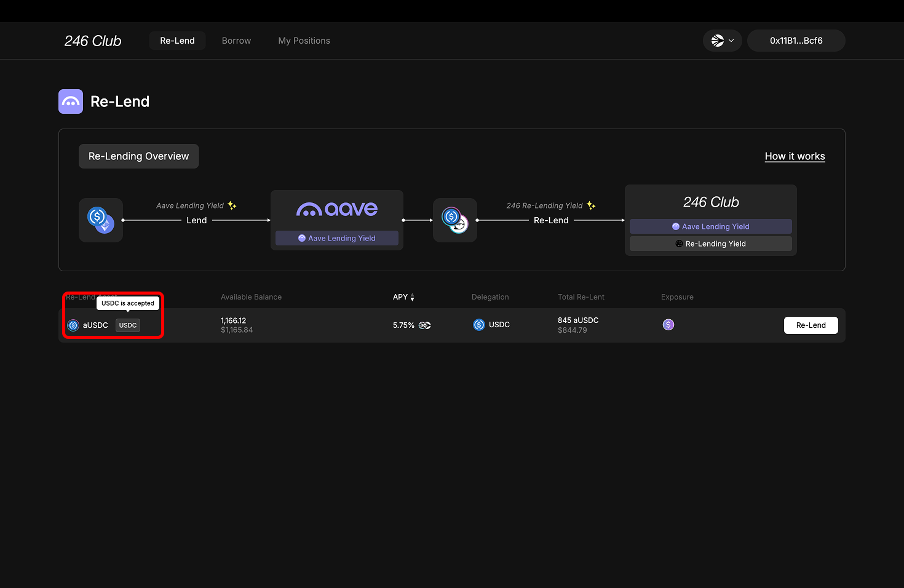Viewport: 904px width, 588px height.
Task: Click the aUSDC token pair icon in overview
Action: tap(455, 220)
